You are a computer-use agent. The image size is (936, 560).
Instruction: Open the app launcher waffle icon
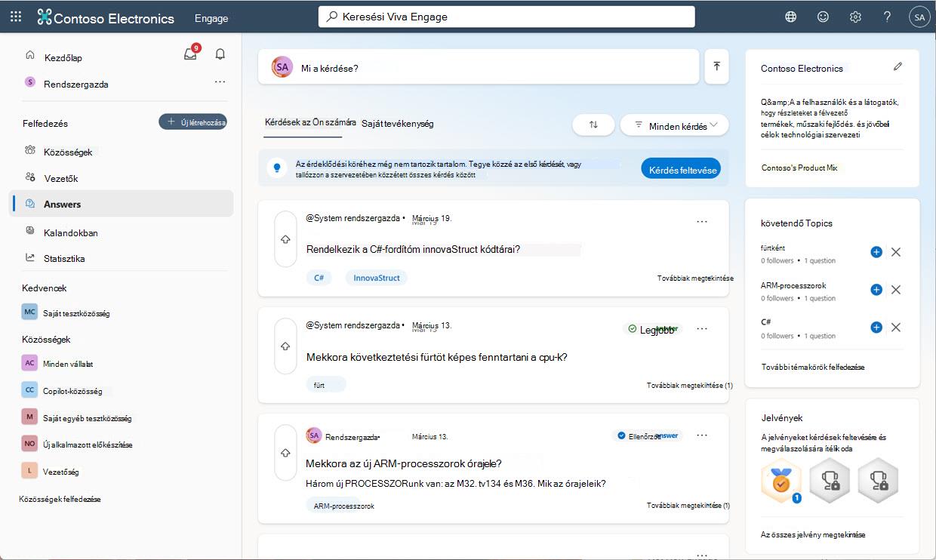pos(16,17)
